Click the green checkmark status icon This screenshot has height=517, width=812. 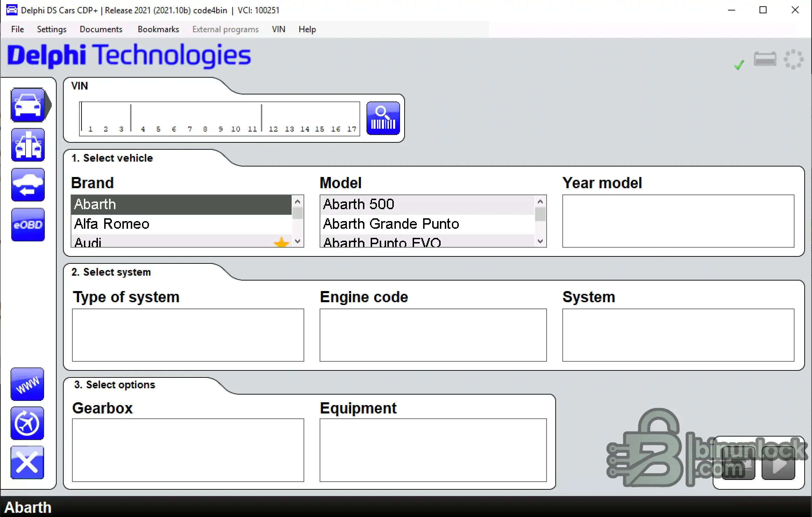point(739,65)
